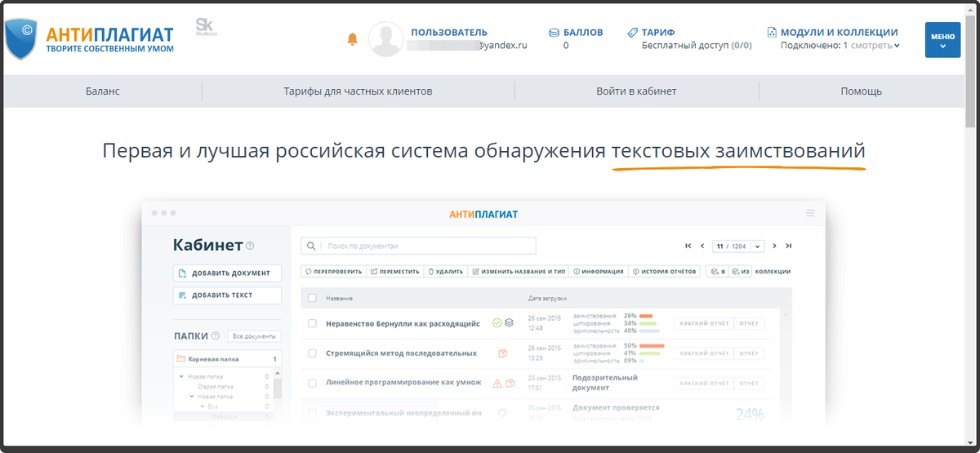Viewport: 980px width, 453px height.
Task: Click the ДОБАВИТЬ ДОКУМЕНТ button
Action: (x=227, y=273)
